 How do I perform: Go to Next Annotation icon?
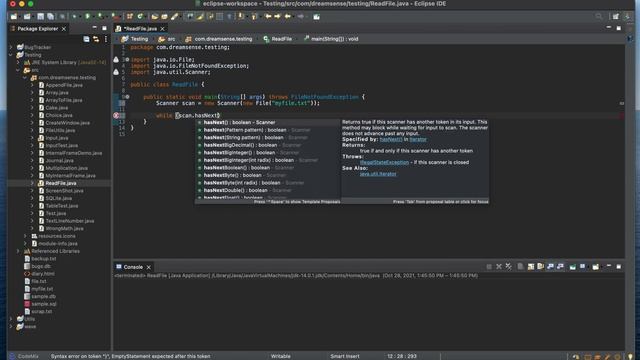(x=241, y=16)
